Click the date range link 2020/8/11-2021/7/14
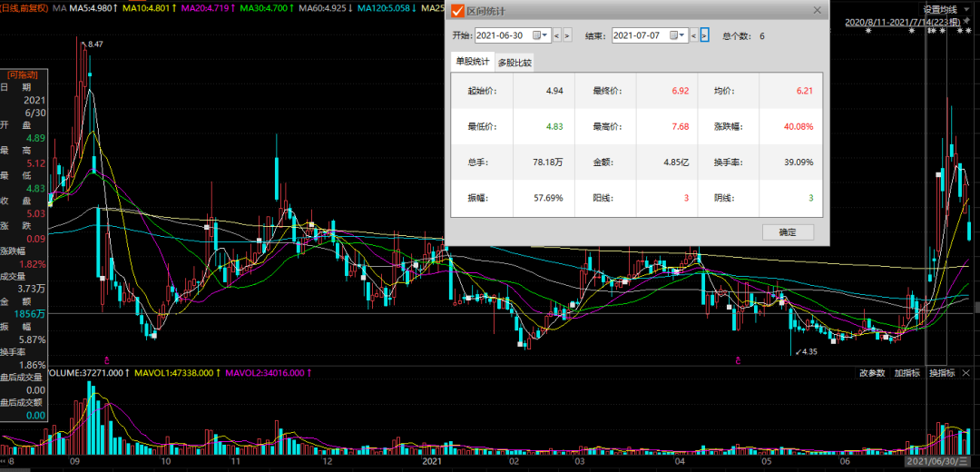 [903, 23]
